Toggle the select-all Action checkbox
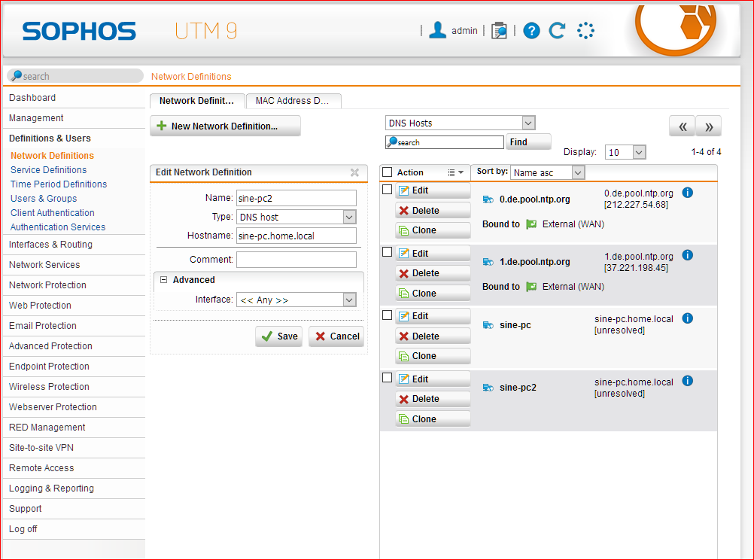754x560 pixels. click(x=388, y=172)
